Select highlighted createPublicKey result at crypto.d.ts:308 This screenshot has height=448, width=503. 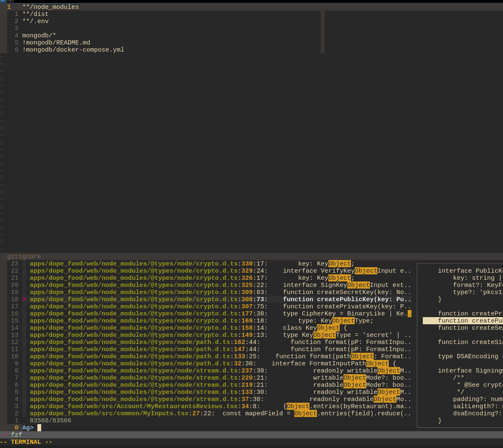tap(220, 300)
